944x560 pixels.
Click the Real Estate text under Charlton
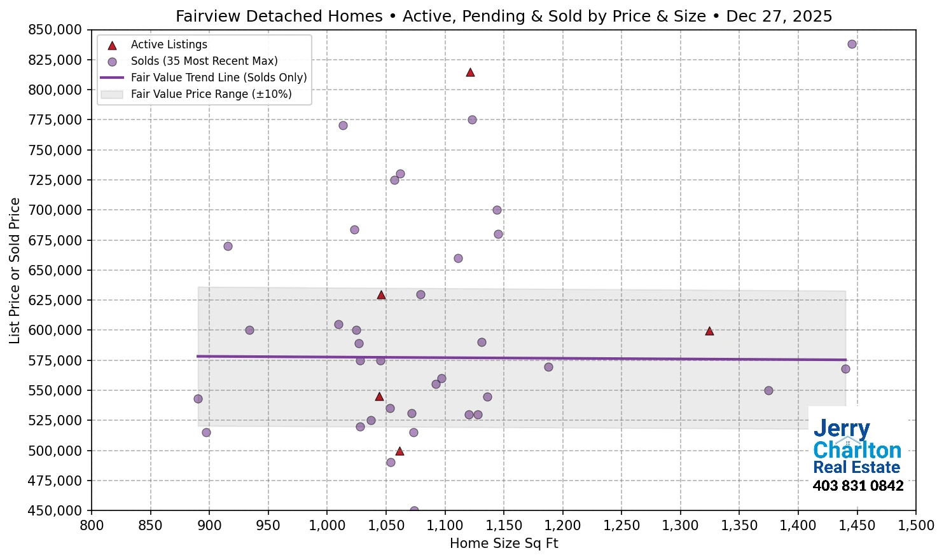click(x=856, y=467)
